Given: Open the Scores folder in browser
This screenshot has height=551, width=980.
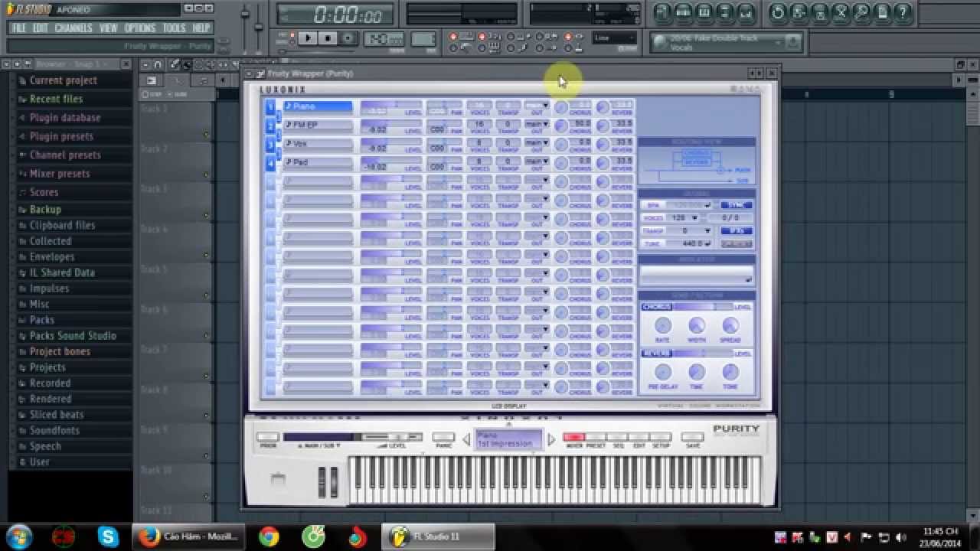Looking at the screenshot, I should point(44,192).
